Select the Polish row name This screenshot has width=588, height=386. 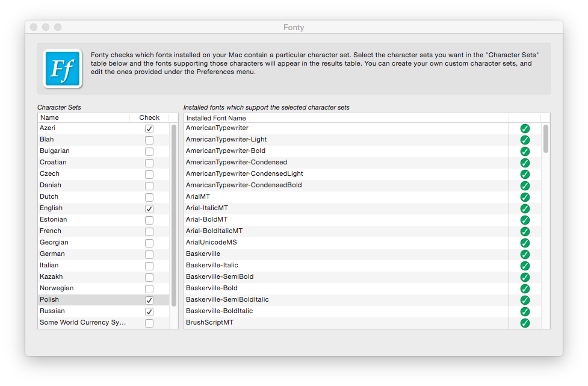pyautogui.click(x=49, y=299)
